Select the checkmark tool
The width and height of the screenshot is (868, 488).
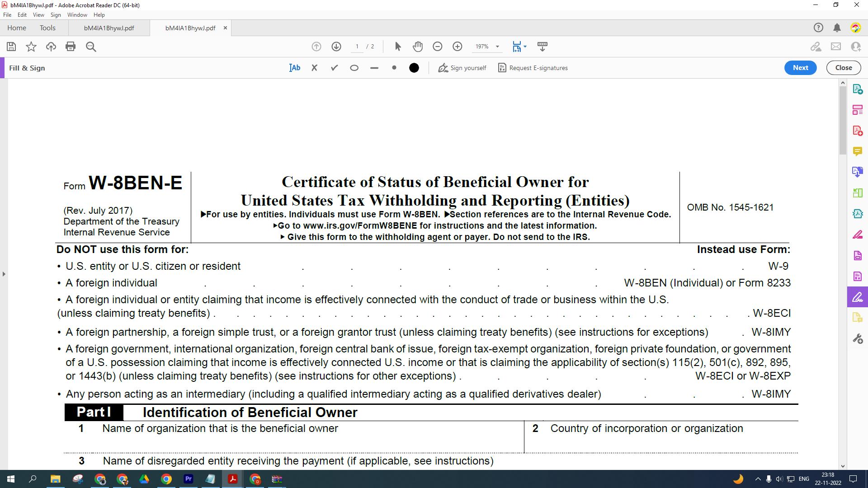pyautogui.click(x=335, y=68)
